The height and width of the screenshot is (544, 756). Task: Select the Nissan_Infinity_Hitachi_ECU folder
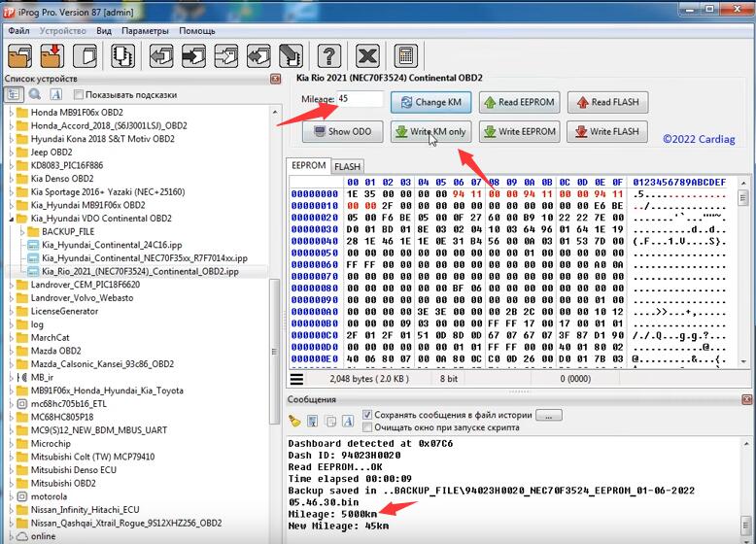85,510
